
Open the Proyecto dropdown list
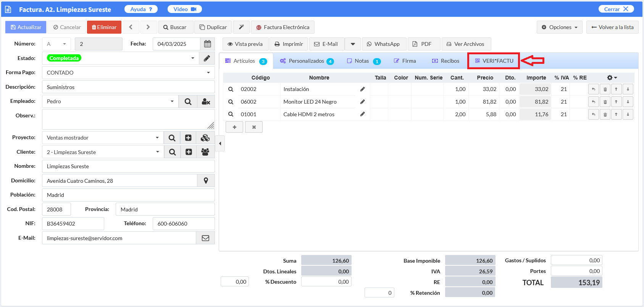157,138
